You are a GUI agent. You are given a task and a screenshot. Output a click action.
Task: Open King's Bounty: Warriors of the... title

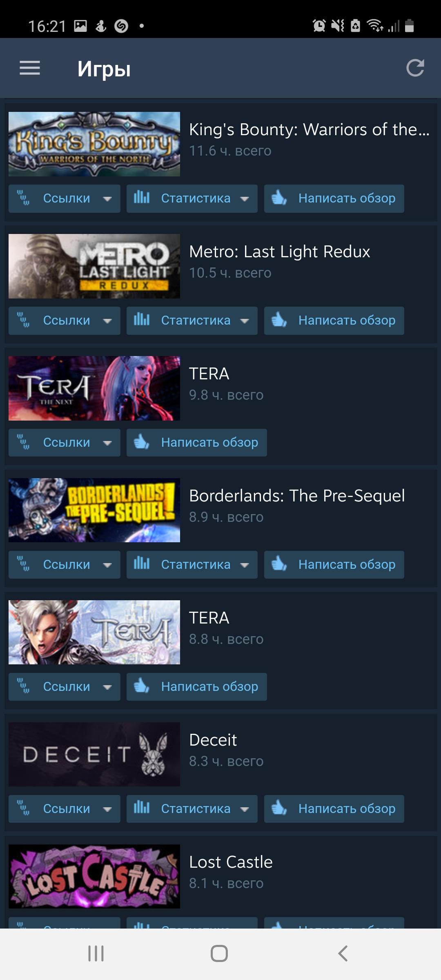click(x=310, y=129)
